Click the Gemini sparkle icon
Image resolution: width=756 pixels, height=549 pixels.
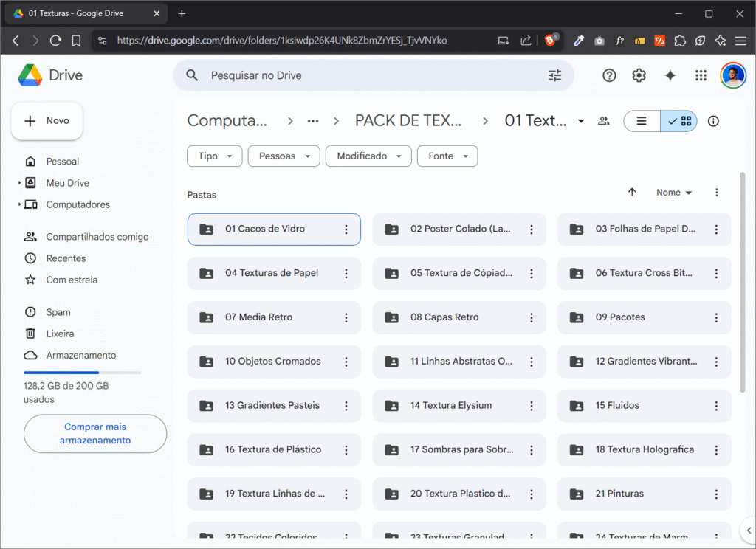point(670,75)
